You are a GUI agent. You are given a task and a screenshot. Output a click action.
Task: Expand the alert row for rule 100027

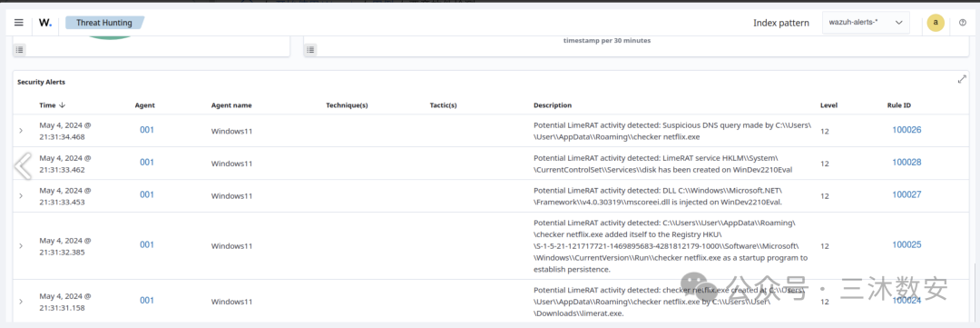coord(21,195)
